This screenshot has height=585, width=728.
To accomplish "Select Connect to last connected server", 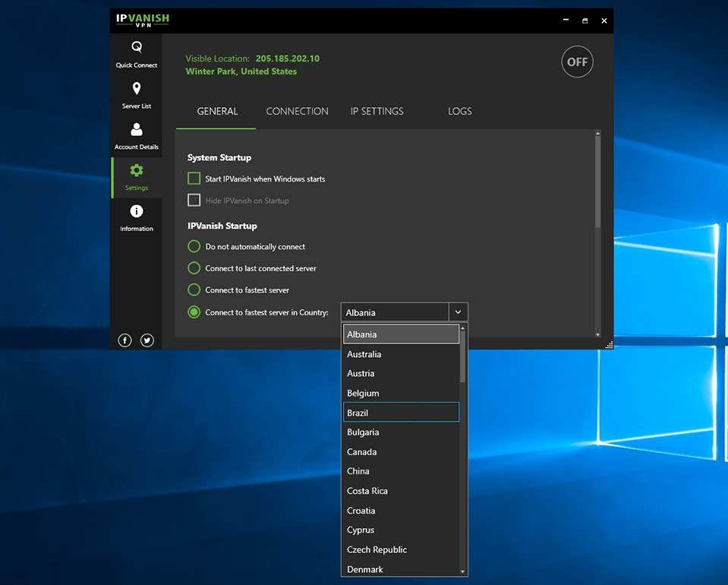I will [x=194, y=268].
